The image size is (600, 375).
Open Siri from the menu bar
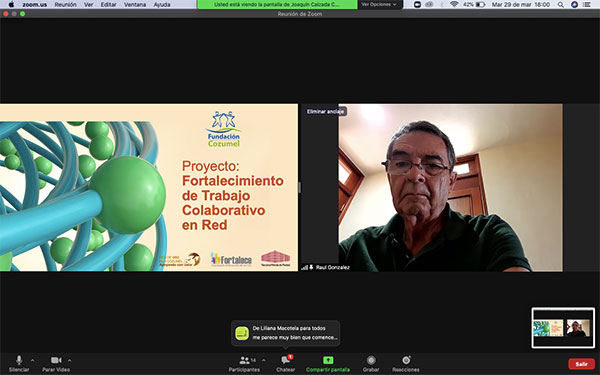click(x=574, y=5)
